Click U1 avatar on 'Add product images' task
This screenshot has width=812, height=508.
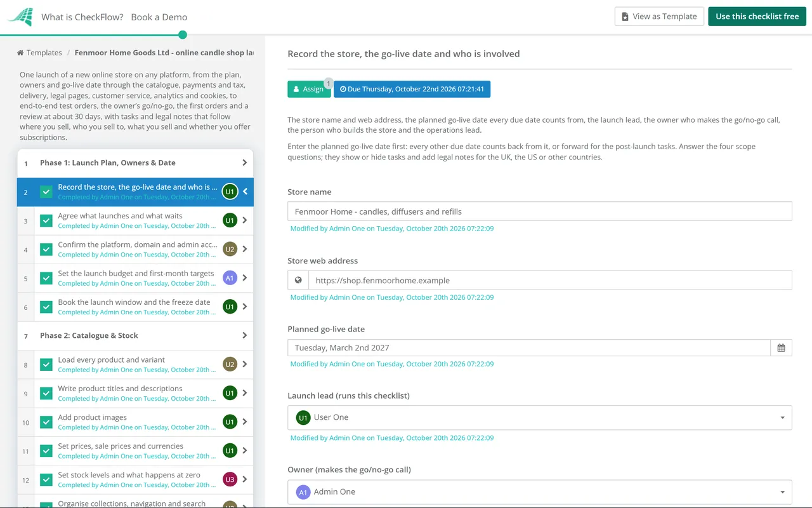pos(230,422)
